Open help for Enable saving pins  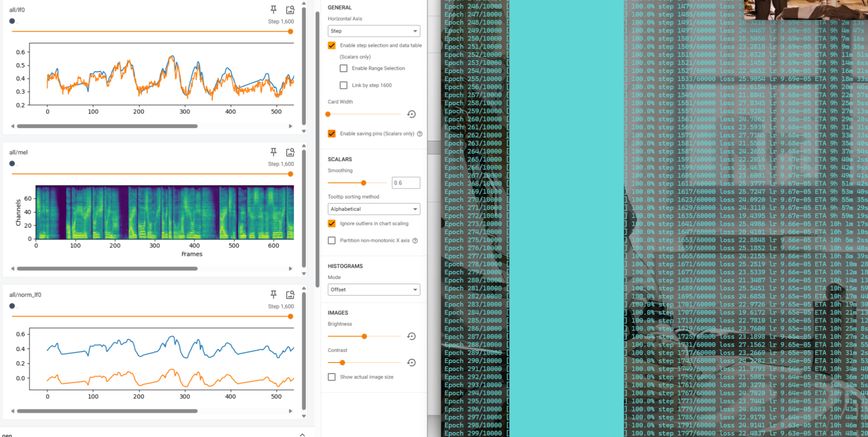420,134
